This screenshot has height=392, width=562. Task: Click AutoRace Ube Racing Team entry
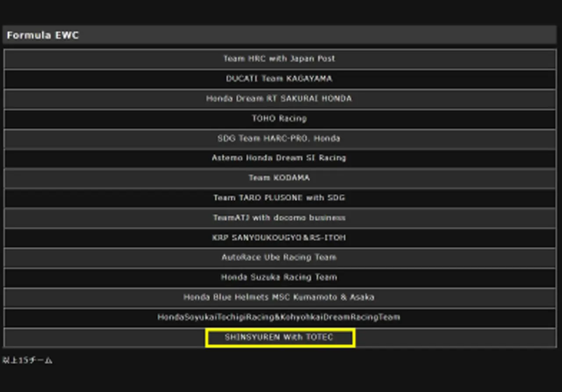(280, 258)
